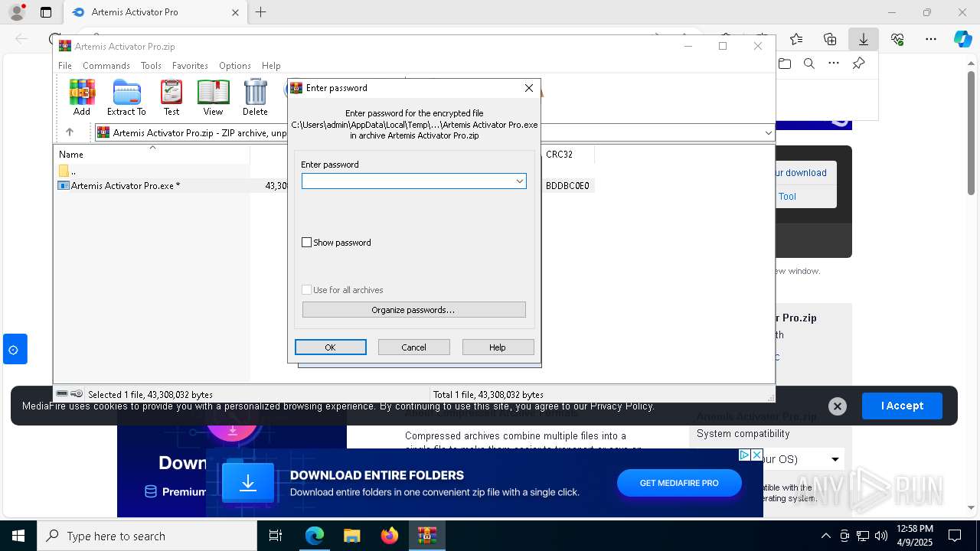The width and height of the screenshot is (980, 551).
Task: Open the File menu in WinRAR
Action: tap(65, 66)
